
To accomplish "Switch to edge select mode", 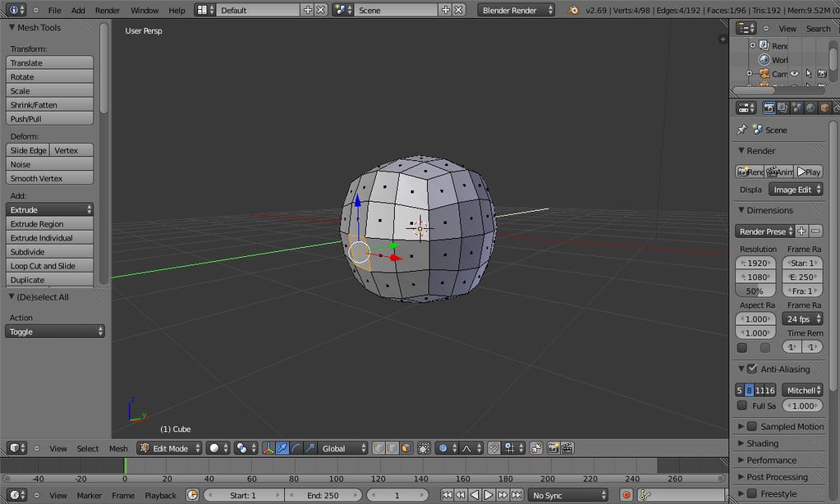I will point(392,448).
